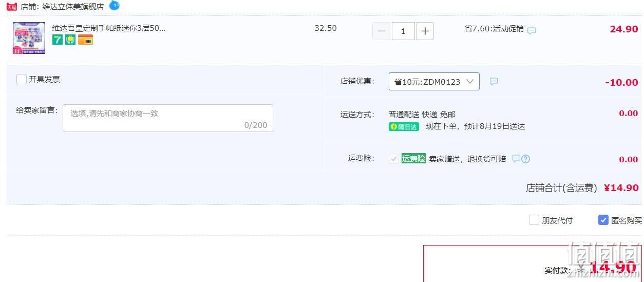This screenshot has width=644, height=282.
Task: Click the green 运费险 label badge
Action: 413,159
